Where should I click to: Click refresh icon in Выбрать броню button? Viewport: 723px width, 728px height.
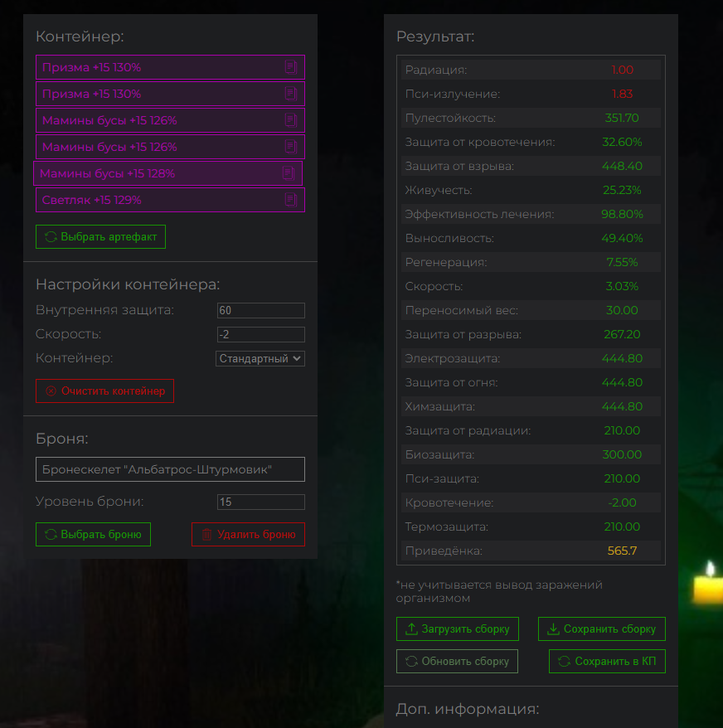[x=51, y=535]
